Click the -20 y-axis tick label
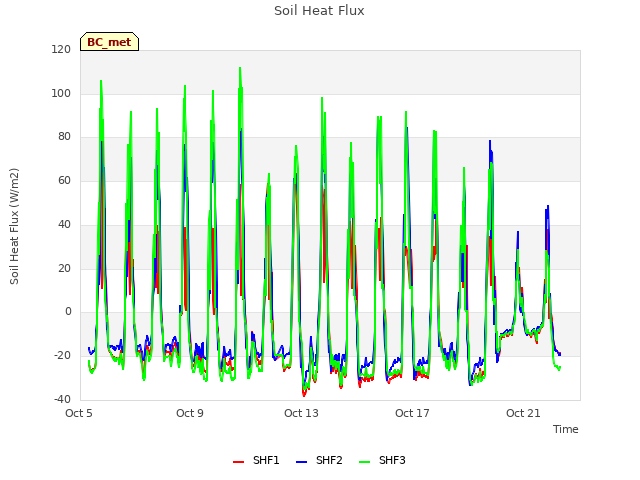 coord(62,356)
